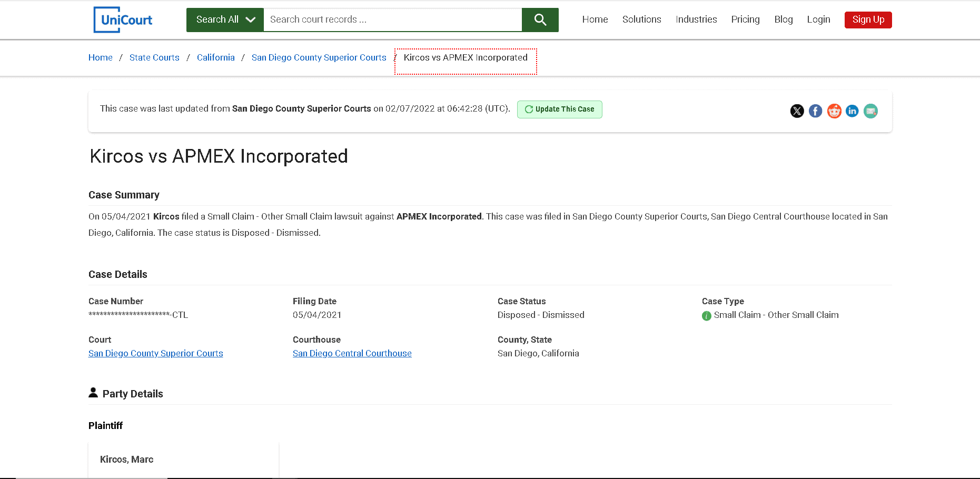Click the Kircos vs APMEX Incorporated page heading

pyautogui.click(x=219, y=156)
